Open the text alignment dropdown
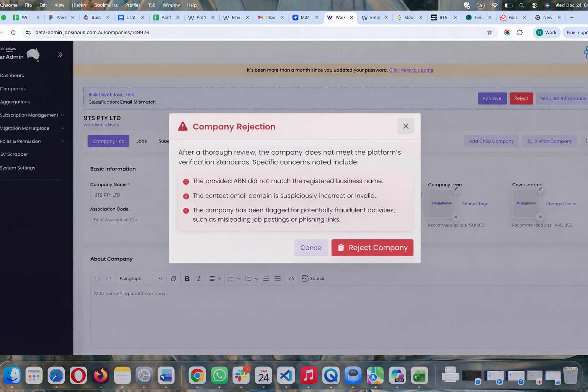The height and width of the screenshot is (392, 588). (215, 279)
